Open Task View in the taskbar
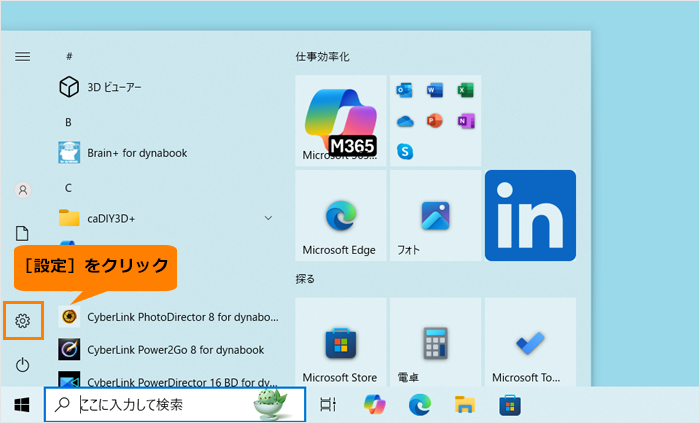Screen dimensions: 700x423 328,405
